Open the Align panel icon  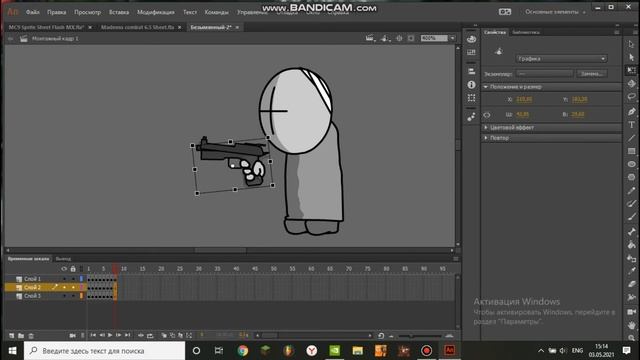(471, 71)
